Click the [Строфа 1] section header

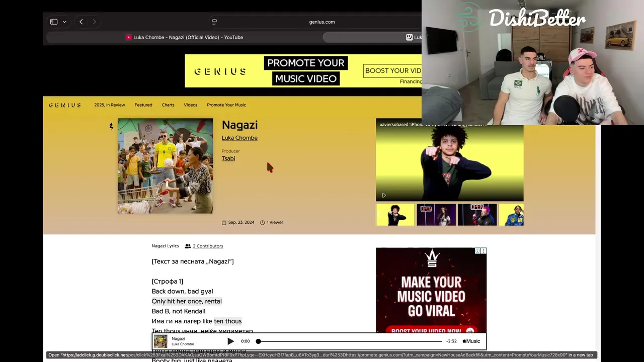point(168,281)
